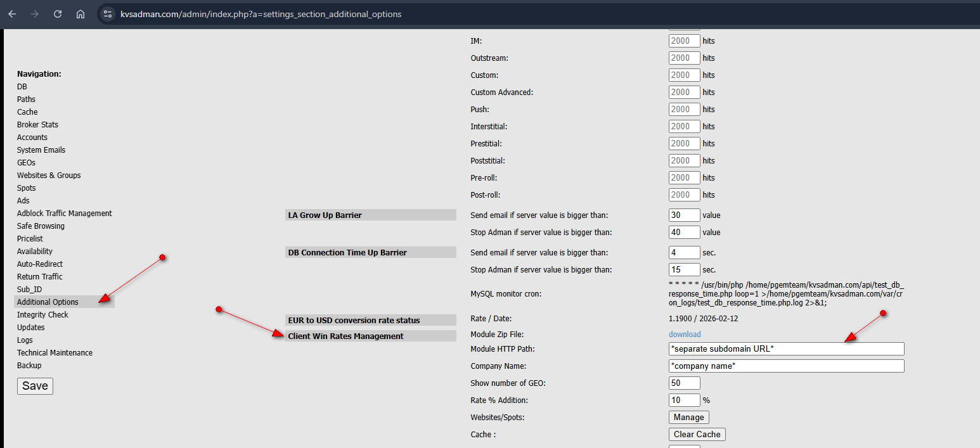Click EUR to USD conversion rate status heading
The height and width of the screenshot is (448, 980).
(371, 320)
